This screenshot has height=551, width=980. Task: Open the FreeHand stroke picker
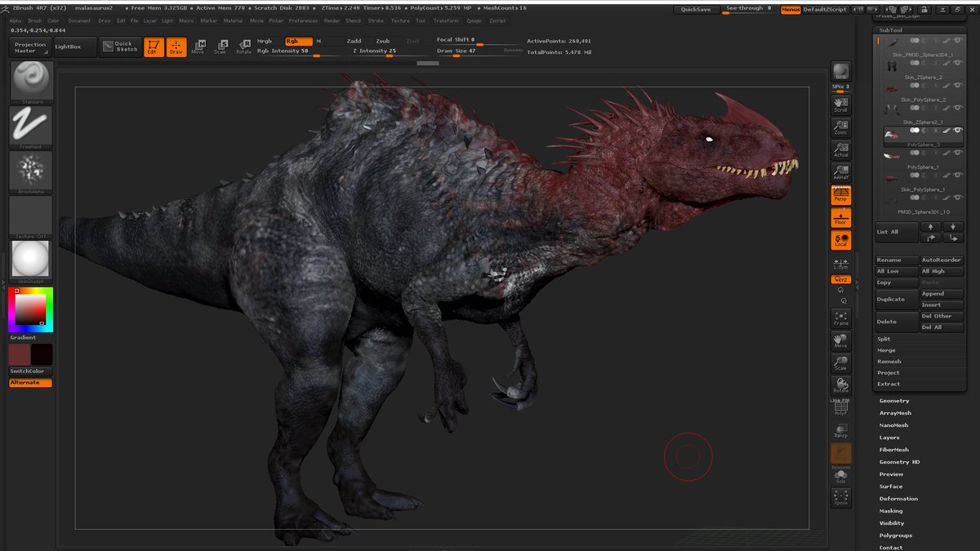pyautogui.click(x=30, y=127)
